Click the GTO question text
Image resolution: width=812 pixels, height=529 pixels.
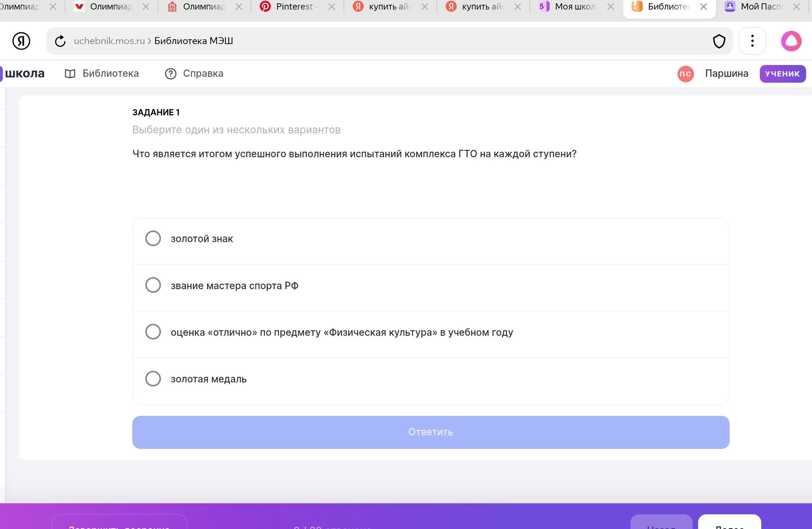click(354, 154)
